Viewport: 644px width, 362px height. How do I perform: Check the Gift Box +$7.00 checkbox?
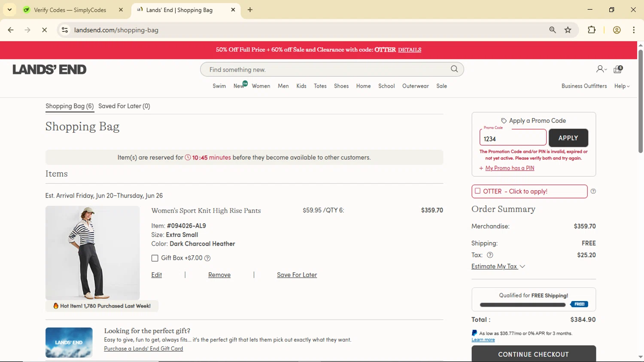[155, 258]
